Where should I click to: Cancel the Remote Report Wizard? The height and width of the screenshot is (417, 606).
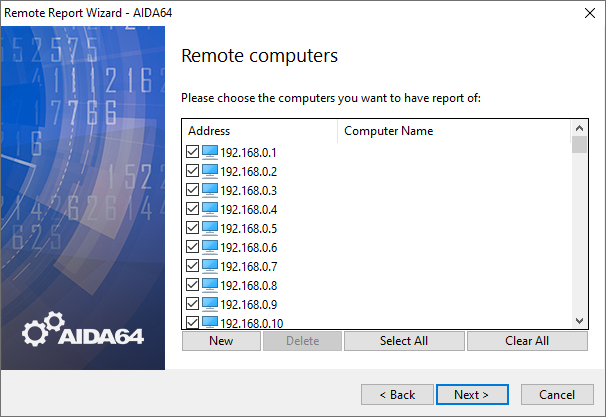point(557,395)
